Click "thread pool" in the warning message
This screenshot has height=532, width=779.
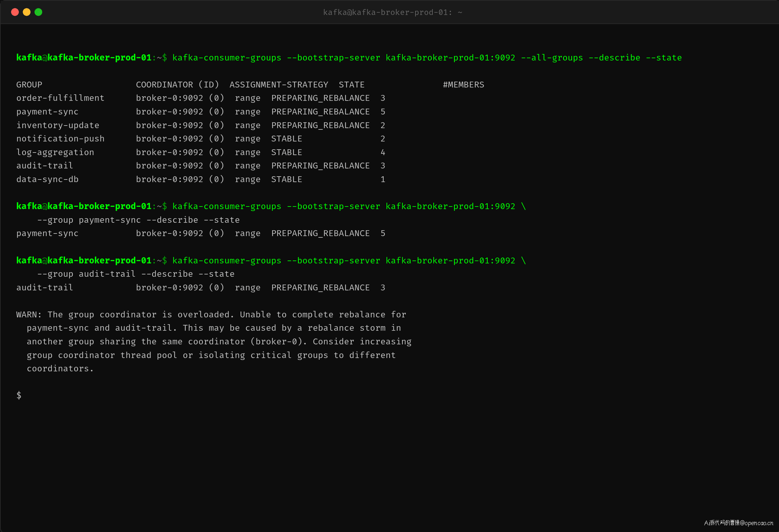[x=149, y=355]
